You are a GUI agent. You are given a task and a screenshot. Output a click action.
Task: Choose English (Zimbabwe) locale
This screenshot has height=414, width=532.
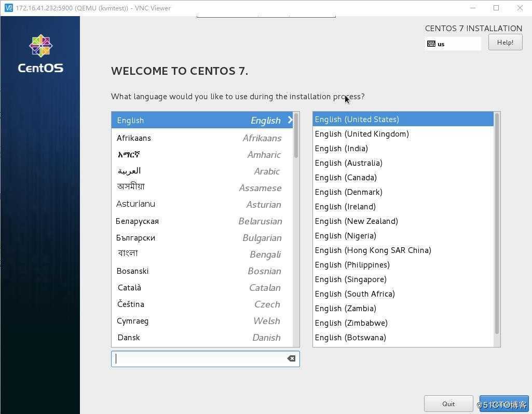point(403,323)
